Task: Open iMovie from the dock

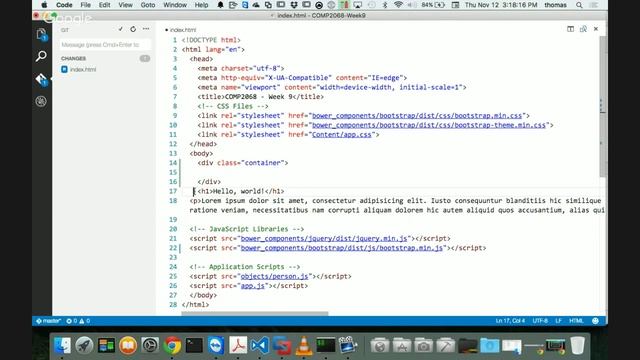Action: tap(347, 345)
